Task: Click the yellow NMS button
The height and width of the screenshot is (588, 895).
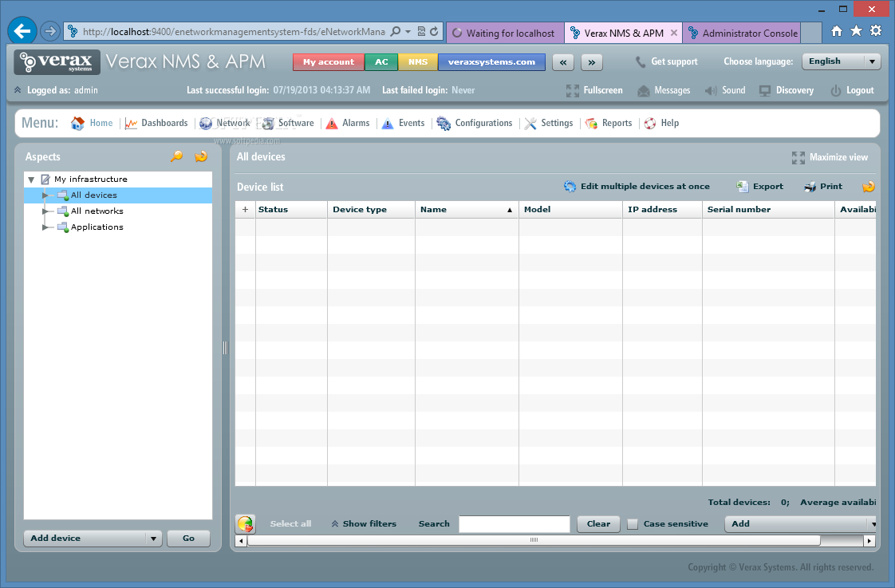Action: coord(418,62)
